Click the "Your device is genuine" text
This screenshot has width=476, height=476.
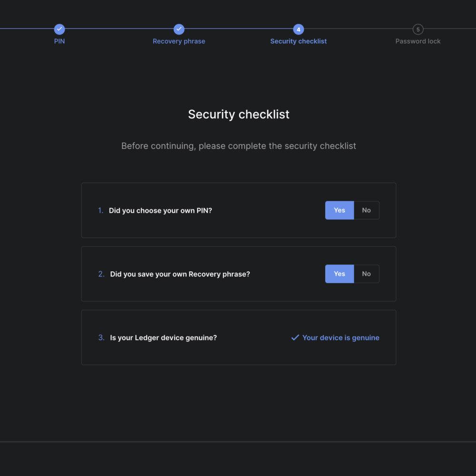coord(341,337)
